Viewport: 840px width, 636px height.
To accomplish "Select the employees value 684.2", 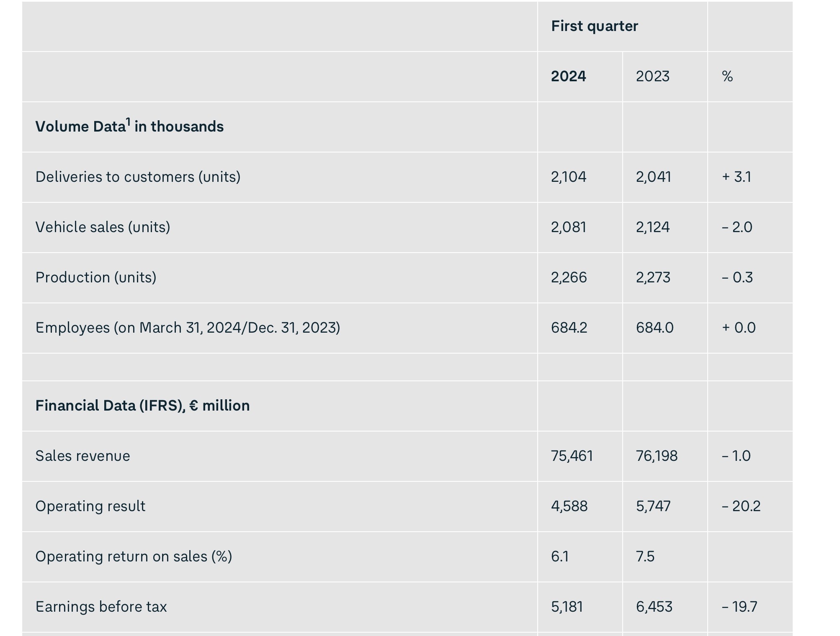I will (569, 328).
